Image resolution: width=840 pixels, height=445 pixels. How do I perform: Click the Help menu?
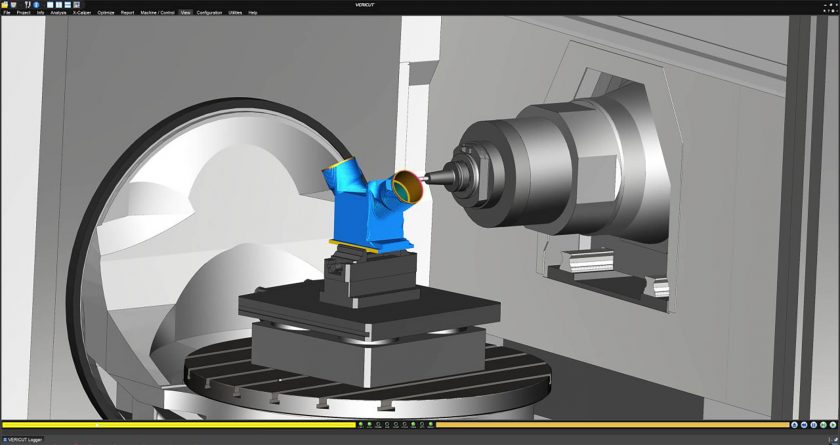point(253,13)
